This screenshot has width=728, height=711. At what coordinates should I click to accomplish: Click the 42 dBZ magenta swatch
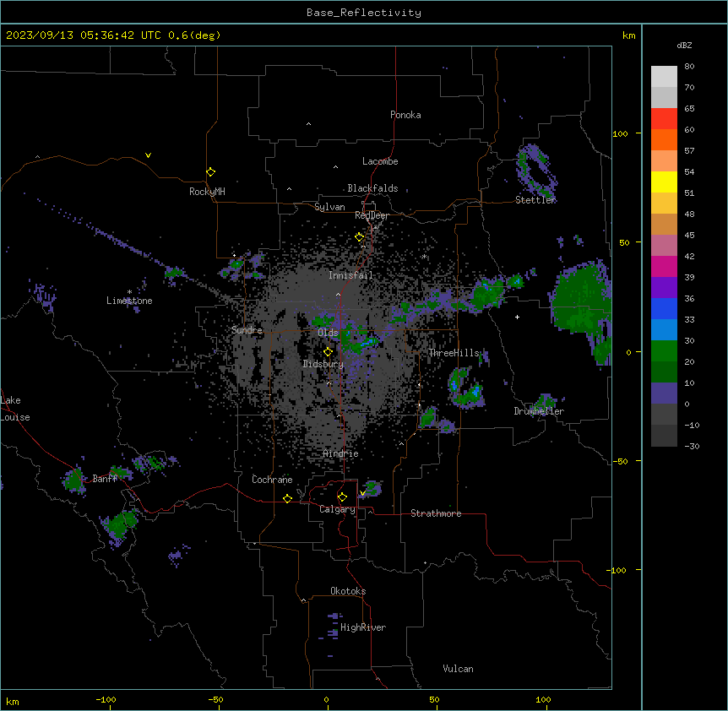click(x=664, y=266)
